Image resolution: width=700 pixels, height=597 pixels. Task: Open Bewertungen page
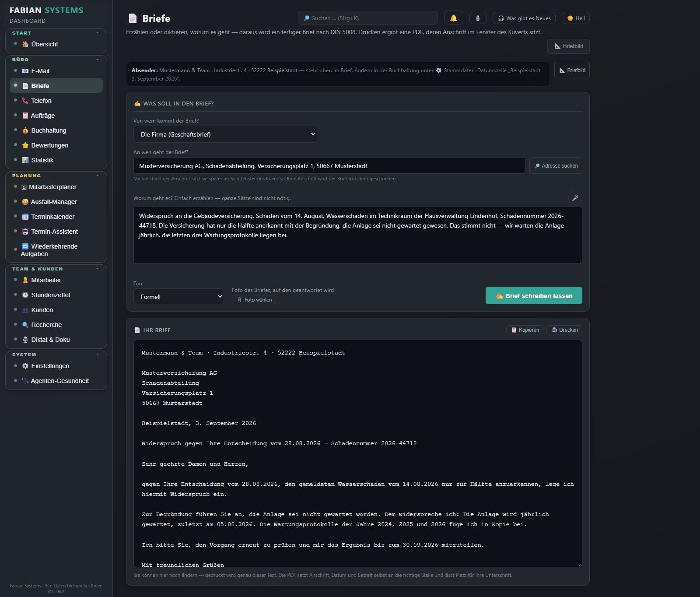(x=56, y=145)
